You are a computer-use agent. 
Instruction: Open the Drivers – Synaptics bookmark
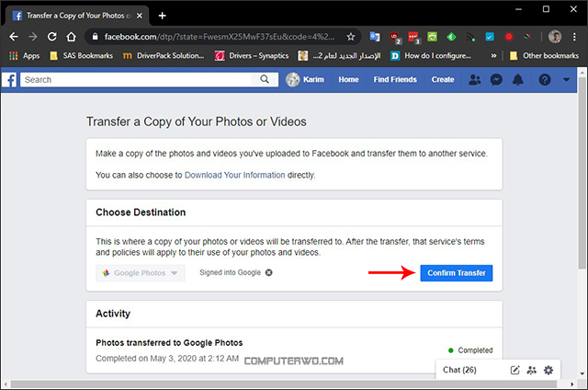(x=252, y=55)
